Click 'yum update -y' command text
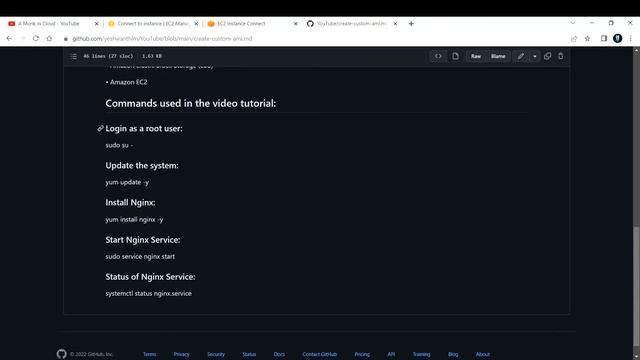This screenshot has height=360, width=640. 127,182
